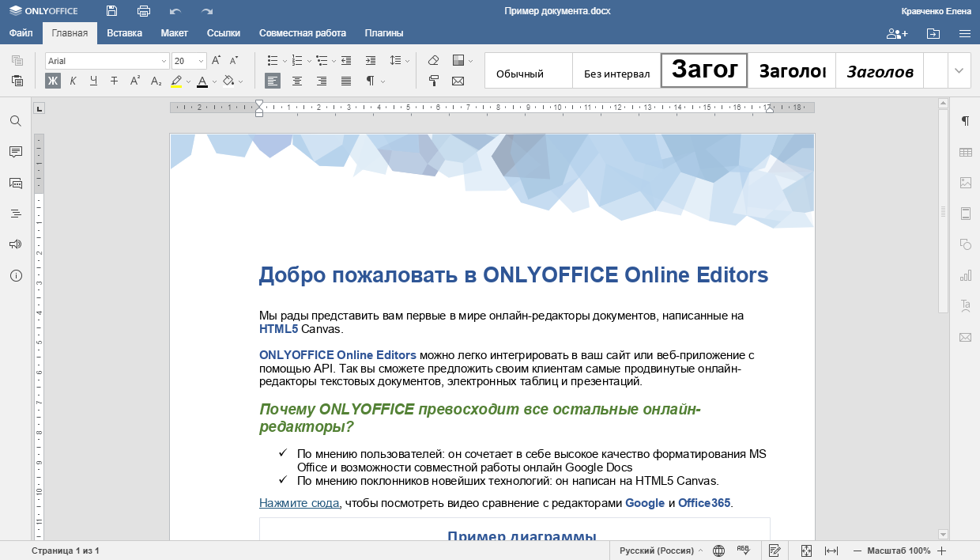Align text left
980x560 pixels.
click(273, 81)
